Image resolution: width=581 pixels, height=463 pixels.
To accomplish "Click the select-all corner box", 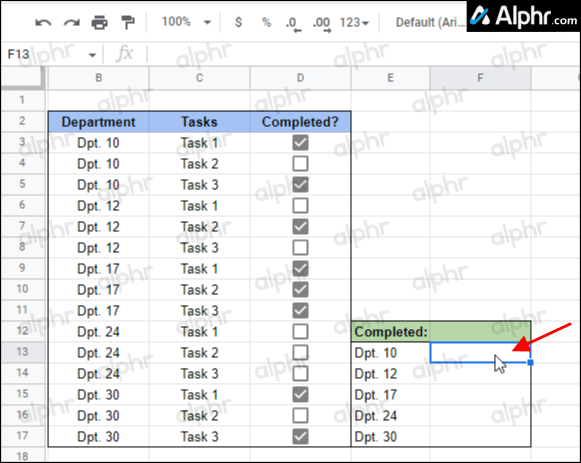I will click(22, 78).
